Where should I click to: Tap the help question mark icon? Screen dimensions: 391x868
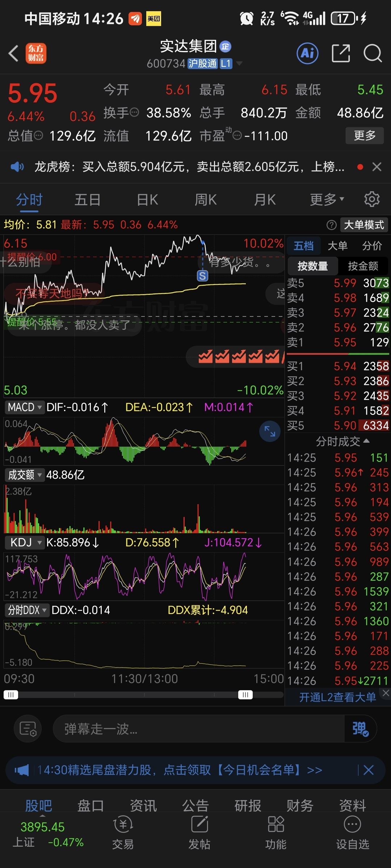pyautogui.click(x=331, y=225)
